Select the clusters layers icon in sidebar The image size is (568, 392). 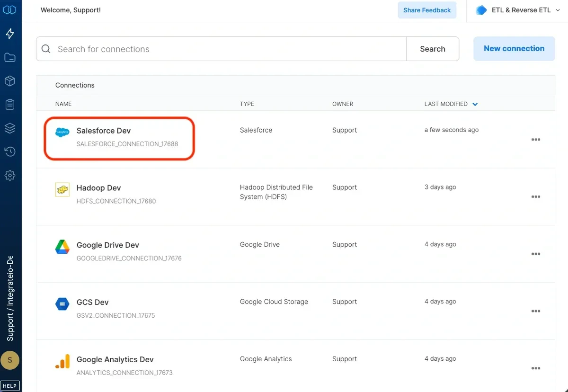click(10, 128)
